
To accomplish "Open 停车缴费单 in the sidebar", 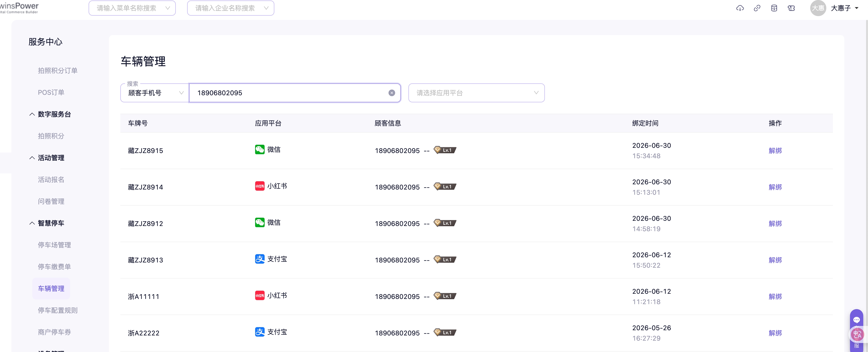I will point(54,267).
